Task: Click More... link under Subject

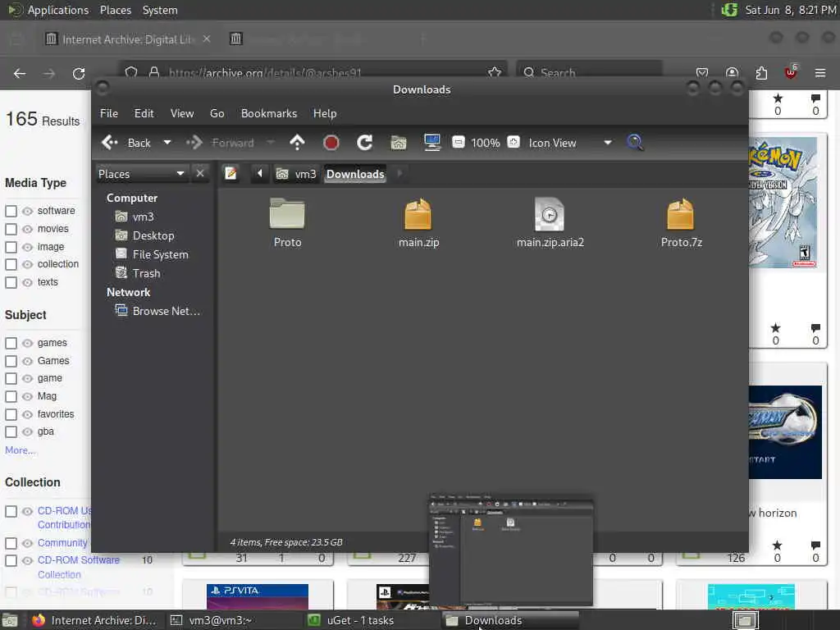Action: tap(20, 450)
